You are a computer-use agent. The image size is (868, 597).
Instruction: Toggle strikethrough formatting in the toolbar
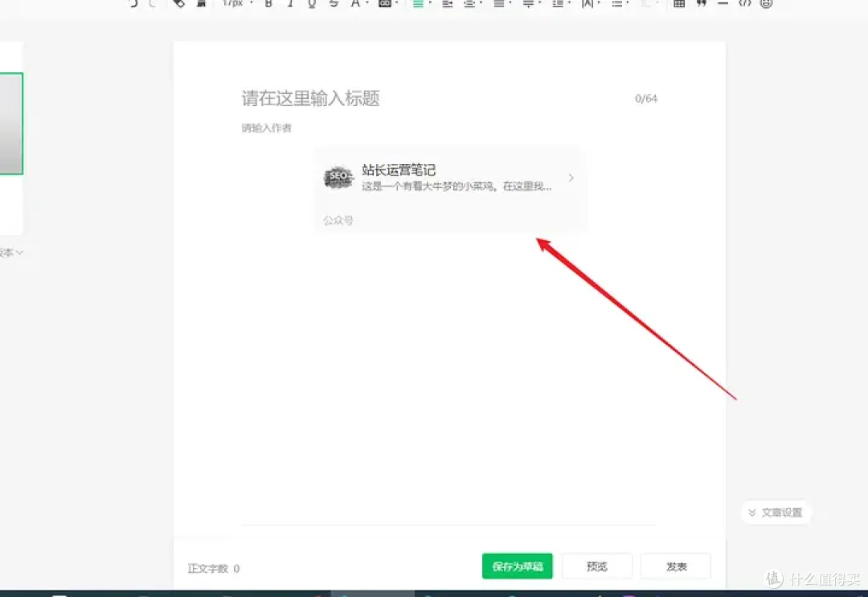[334, 3]
